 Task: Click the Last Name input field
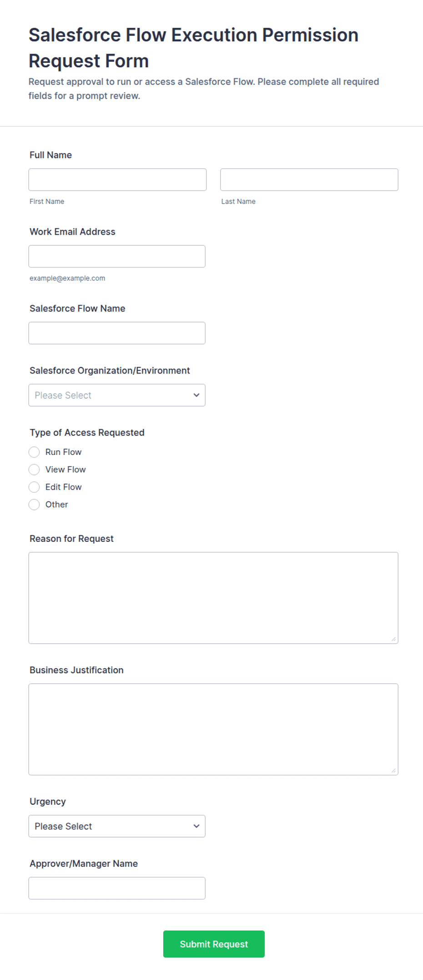[309, 180]
